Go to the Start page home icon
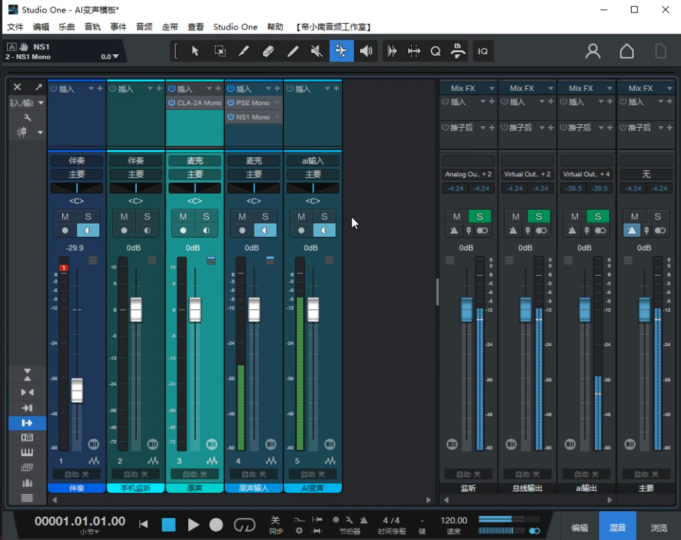The height and width of the screenshot is (540, 681). pos(627,51)
